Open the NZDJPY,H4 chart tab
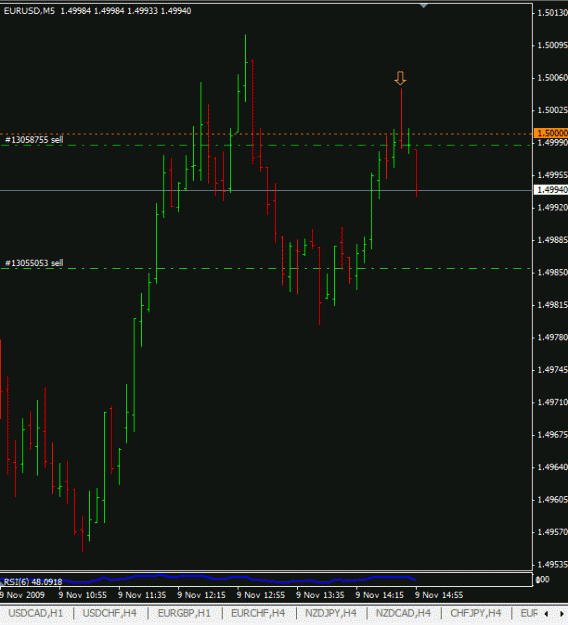568x625 pixels. 331,613
